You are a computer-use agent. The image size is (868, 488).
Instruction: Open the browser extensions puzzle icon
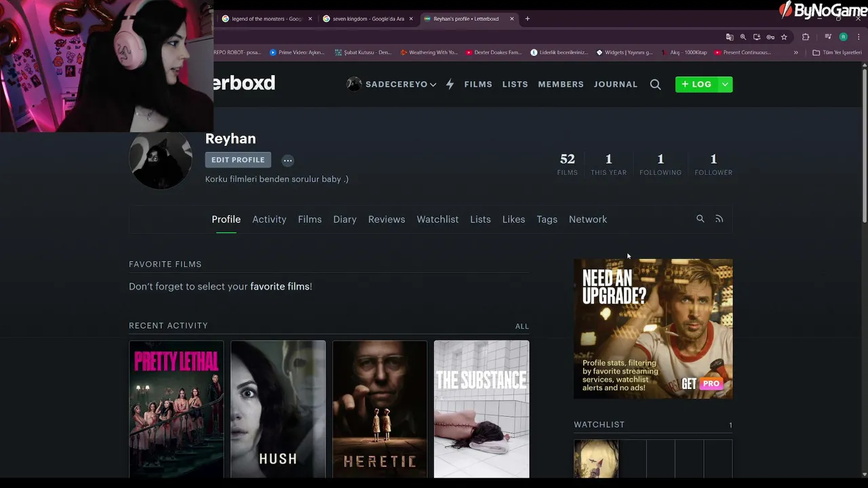tap(806, 37)
